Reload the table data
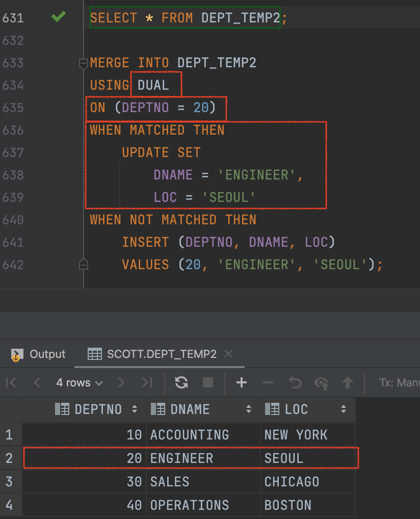The image size is (420, 519). [181, 383]
